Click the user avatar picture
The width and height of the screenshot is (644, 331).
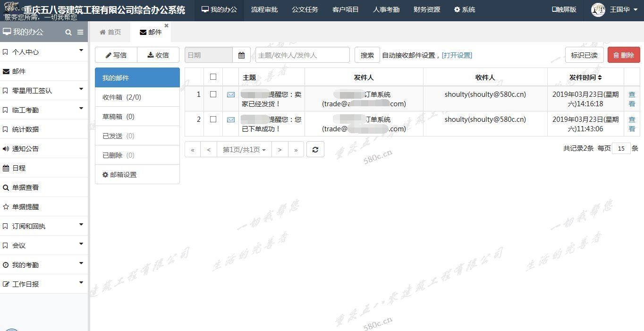[x=598, y=10]
